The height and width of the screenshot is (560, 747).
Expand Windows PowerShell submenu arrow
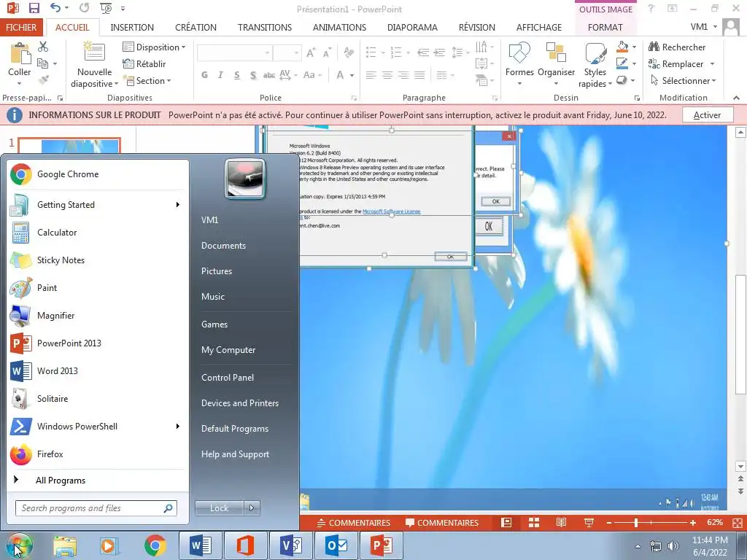point(178,426)
